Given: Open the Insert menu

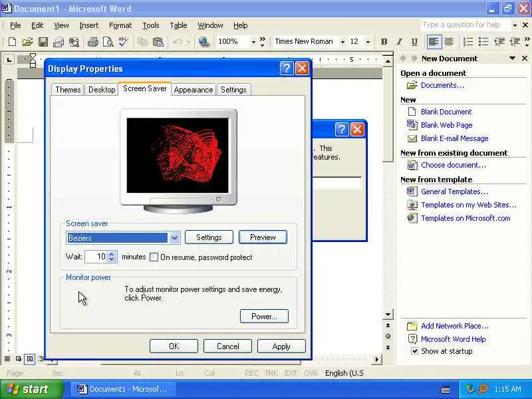Looking at the screenshot, I should coord(89,25).
